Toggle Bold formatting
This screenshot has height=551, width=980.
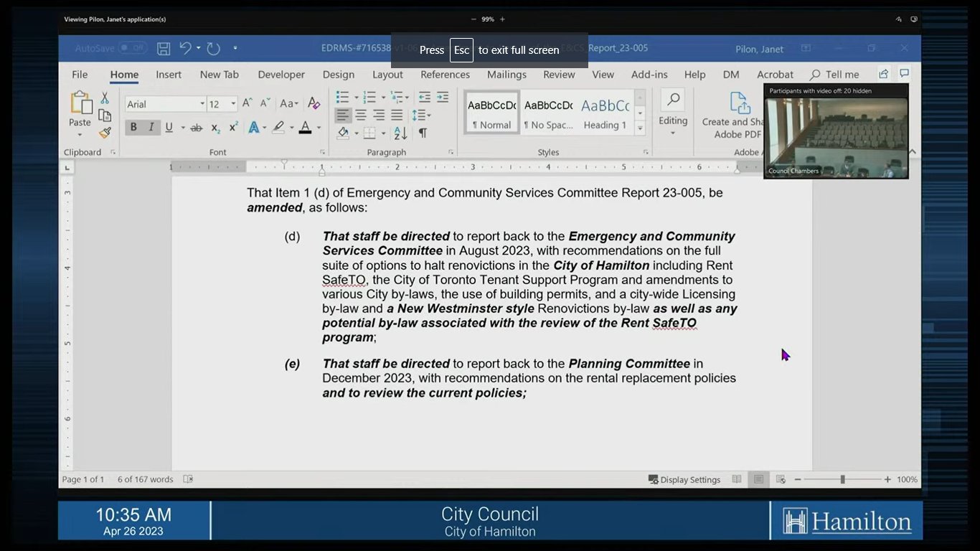tap(133, 127)
